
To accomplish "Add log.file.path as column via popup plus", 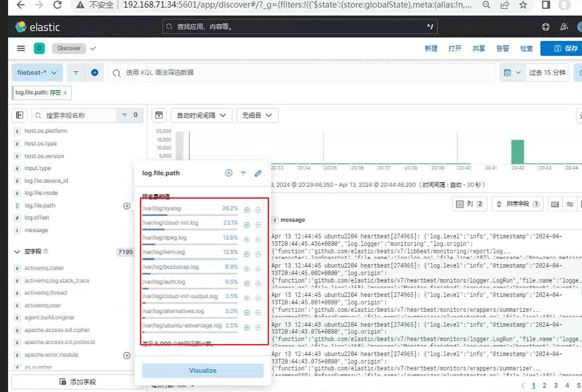I will coord(229,173).
